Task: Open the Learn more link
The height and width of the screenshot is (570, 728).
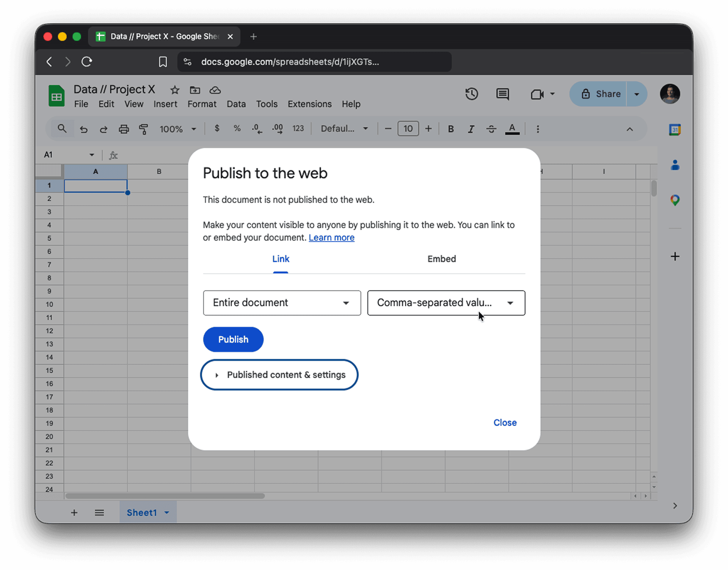Action: click(331, 237)
